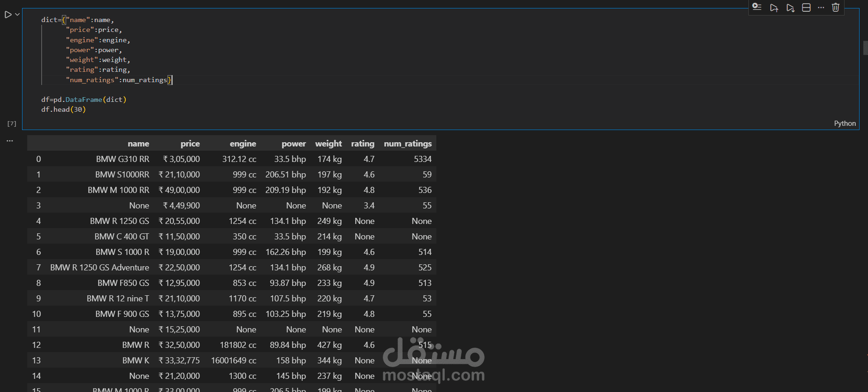
Task: Select engine cell "1300 cc"
Action: pyautogui.click(x=243, y=376)
